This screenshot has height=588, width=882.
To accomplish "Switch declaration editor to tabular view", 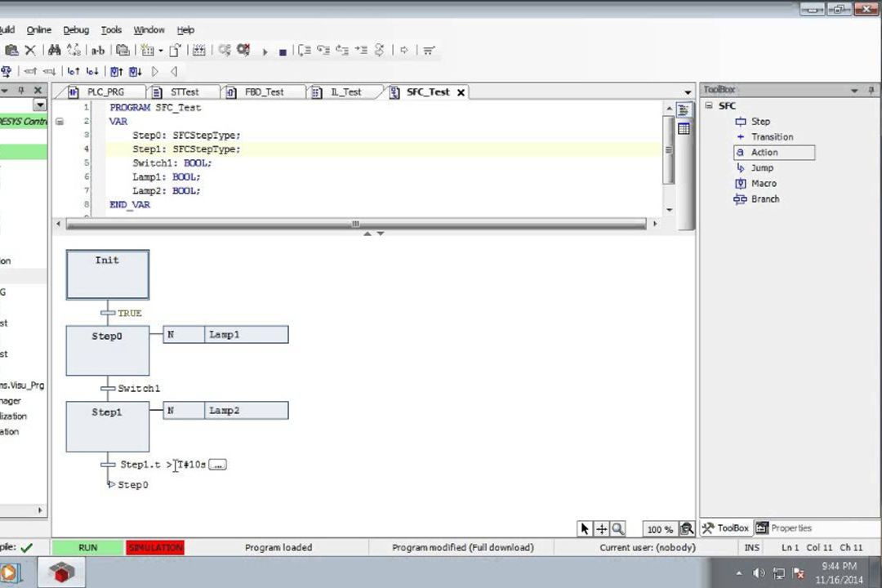I will [684, 129].
